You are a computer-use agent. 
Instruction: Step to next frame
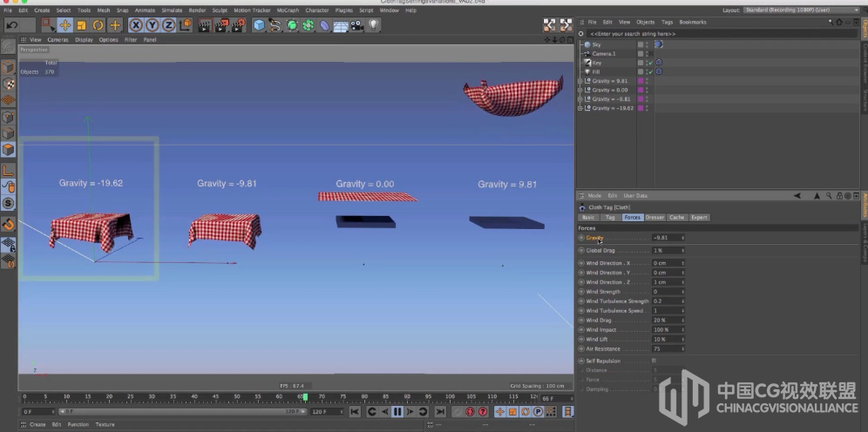pos(410,412)
